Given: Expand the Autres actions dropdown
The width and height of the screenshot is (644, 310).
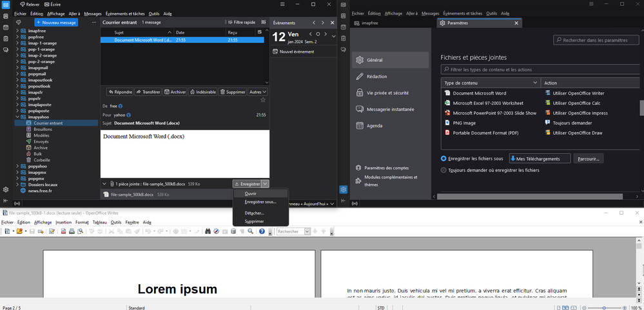Looking at the screenshot, I should pyautogui.click(x=258, y=92).
